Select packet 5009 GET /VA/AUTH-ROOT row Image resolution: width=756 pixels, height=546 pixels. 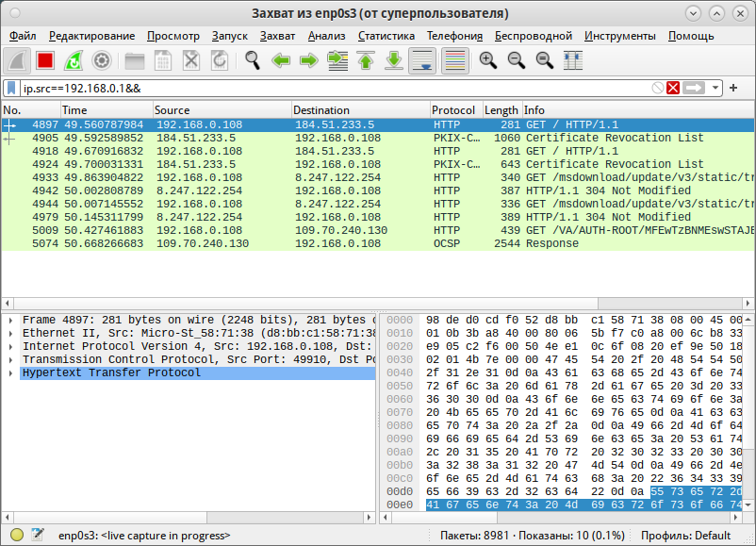(x=378, y=230)
